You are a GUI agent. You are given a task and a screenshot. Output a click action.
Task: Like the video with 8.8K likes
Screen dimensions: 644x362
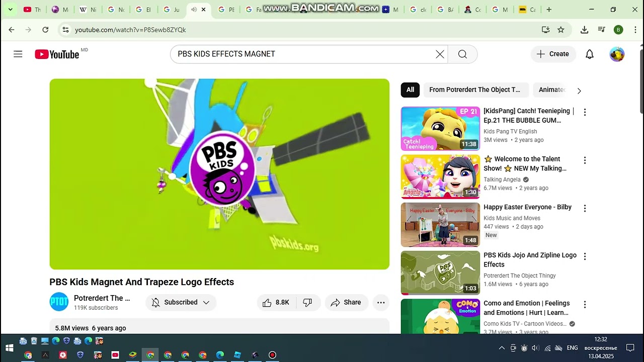coord(276,302)
